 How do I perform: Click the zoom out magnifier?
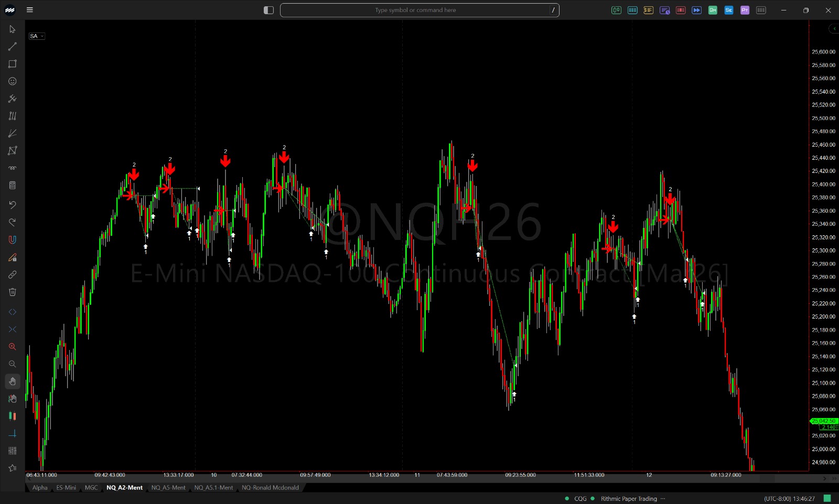[13, 364]
